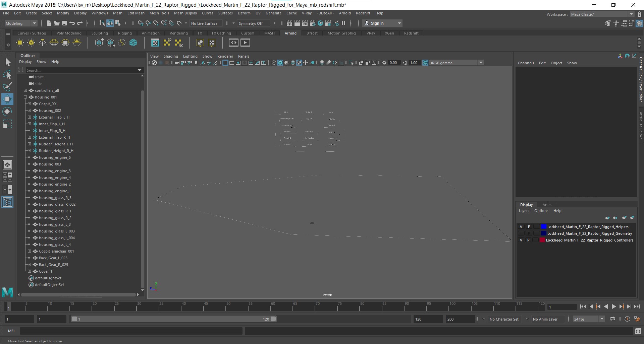Activate the Lasso select tool

click(7, 74)
